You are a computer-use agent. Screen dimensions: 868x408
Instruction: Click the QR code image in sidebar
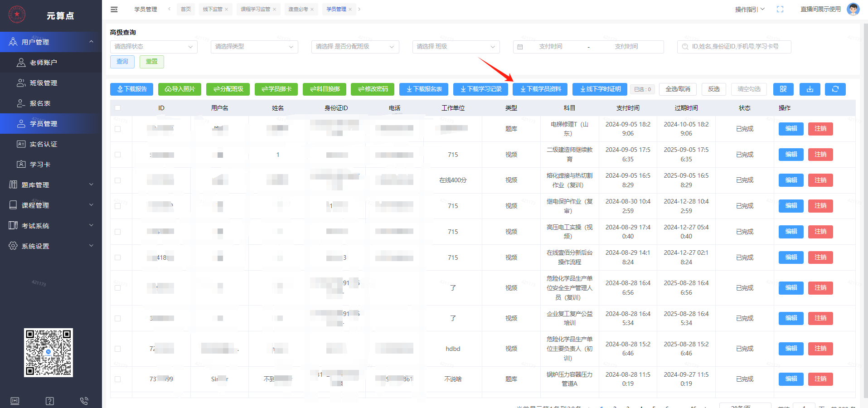coord(48,353)
